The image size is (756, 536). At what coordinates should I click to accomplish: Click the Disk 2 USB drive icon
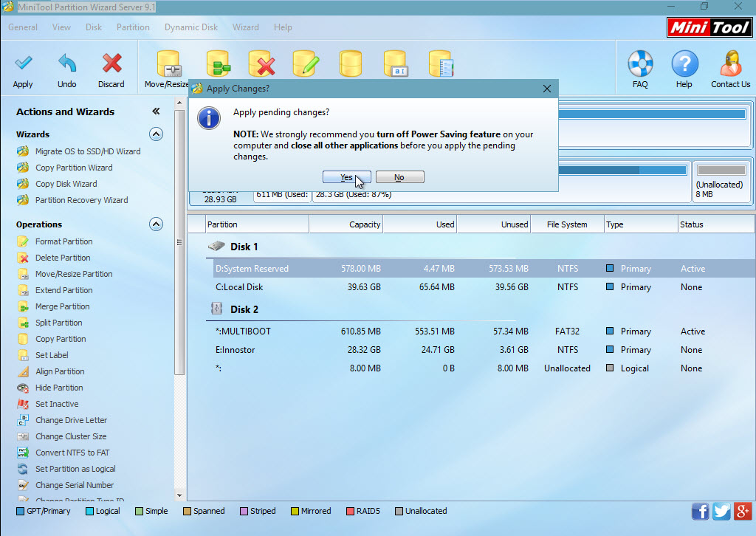pos(216,309)
